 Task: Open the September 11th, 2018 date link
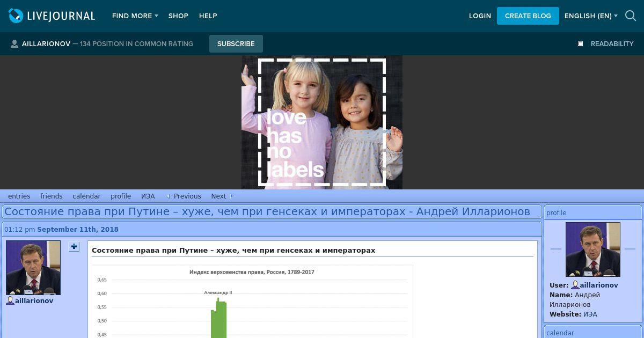point(78,230)
